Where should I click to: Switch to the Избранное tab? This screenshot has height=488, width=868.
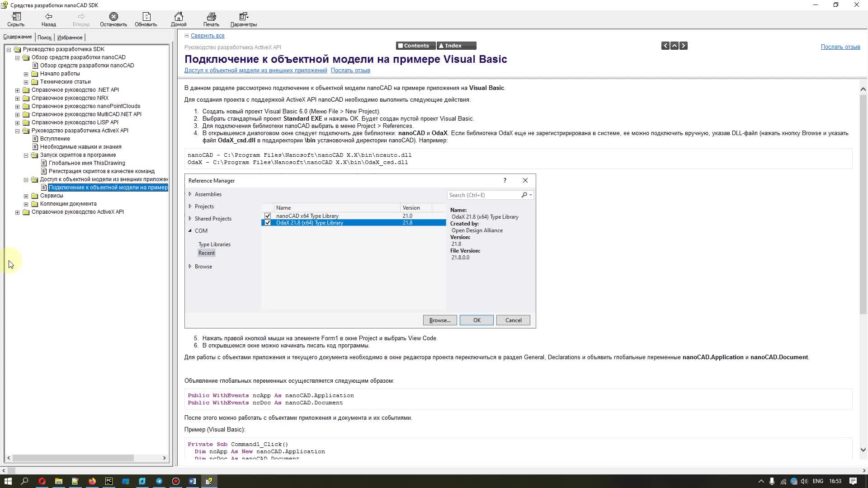(x=70, y=38)
